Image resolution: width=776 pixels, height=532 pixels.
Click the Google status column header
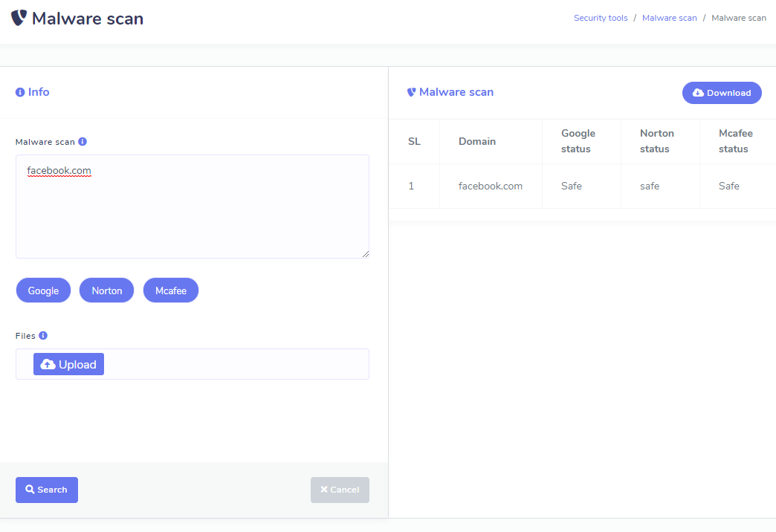pos(578,141)
